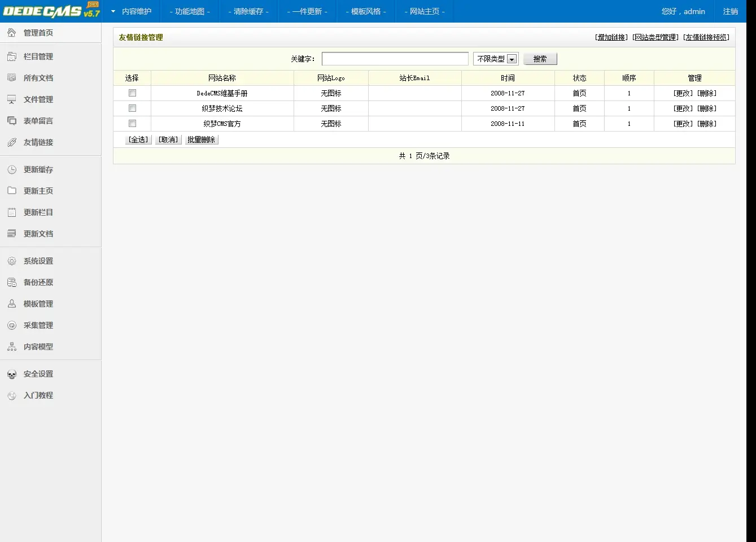Open the 不限类型 type dropdown

pos(496,59)
